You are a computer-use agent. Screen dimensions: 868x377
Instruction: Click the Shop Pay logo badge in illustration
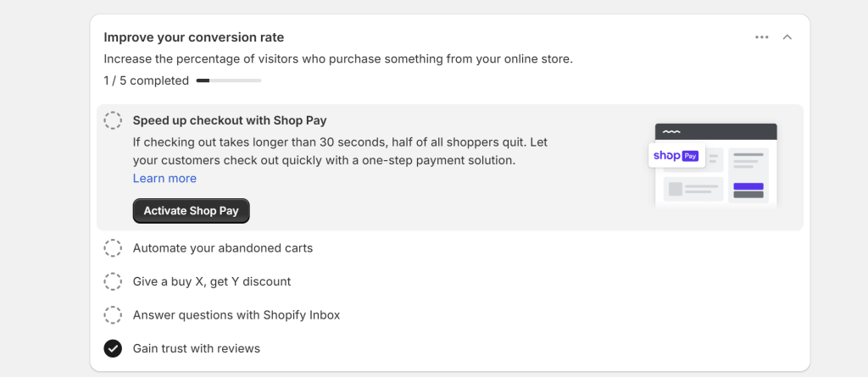pyautogui.click(x=676, y=156)
